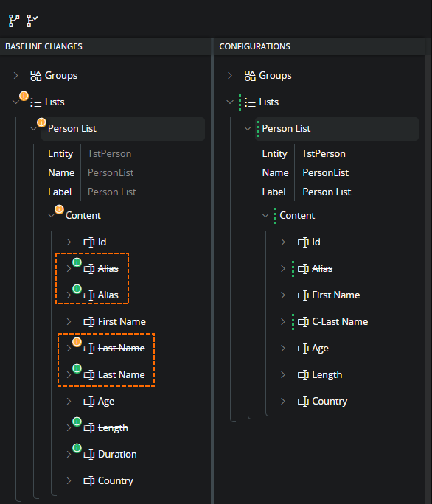Select First Name item in Baseline Changes
Screen dimensions: 432x504
pos(122,322)
